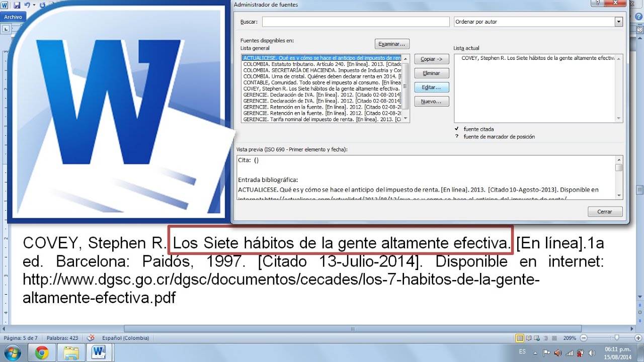Click the Nuevo... button
This screenshot has width=644, height=362.
coord(432,102)
